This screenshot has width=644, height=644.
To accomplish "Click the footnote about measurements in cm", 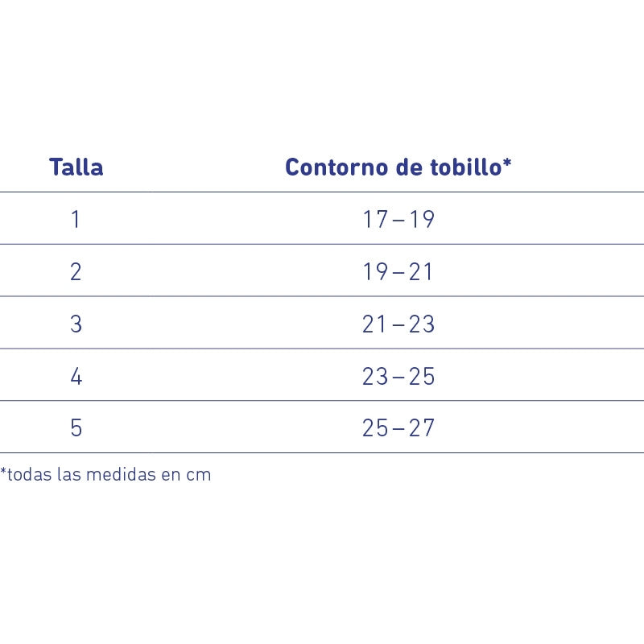I will click(105, 474).
